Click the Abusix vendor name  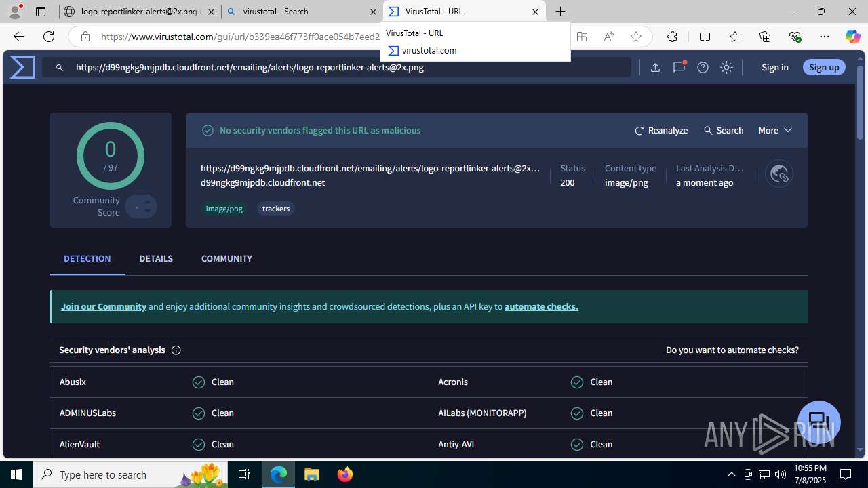[x=73, y=382]
